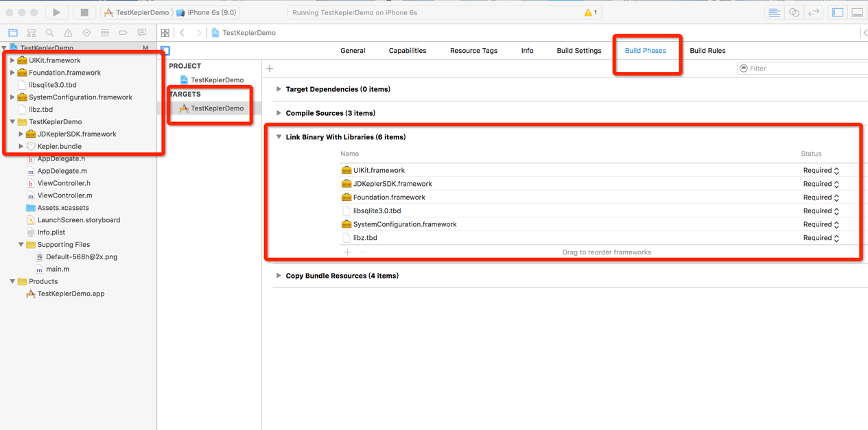The width and height of the screenshot is (868, 430).
Task: Expand Kepler.bundle in the navigator
Action: click(x=21, y=146)
